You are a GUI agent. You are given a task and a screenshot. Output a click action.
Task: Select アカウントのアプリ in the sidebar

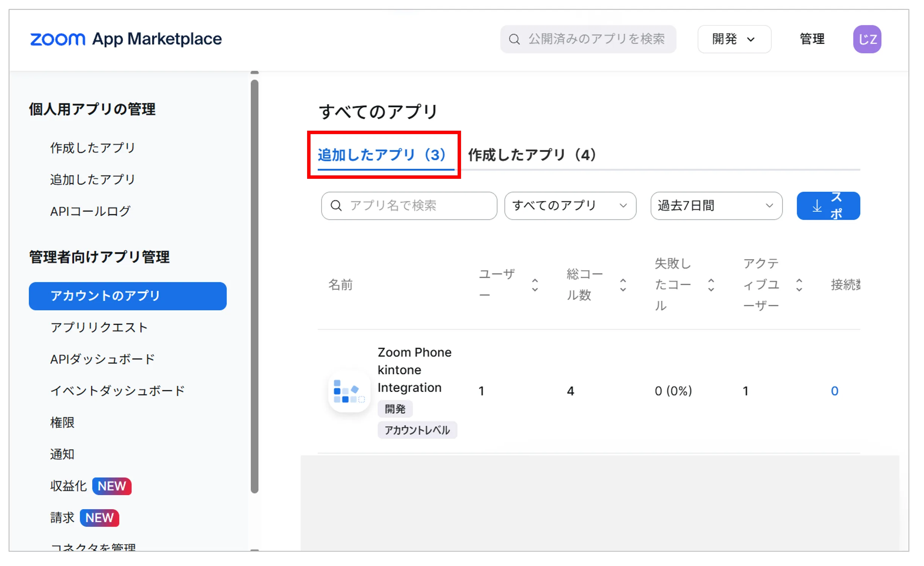coord(127,296)
